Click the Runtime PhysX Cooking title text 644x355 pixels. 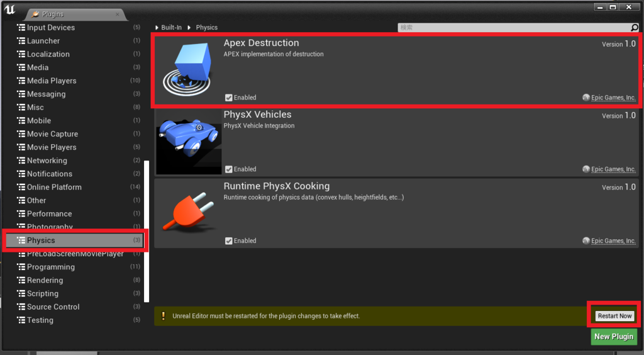(x=277, y=186)
